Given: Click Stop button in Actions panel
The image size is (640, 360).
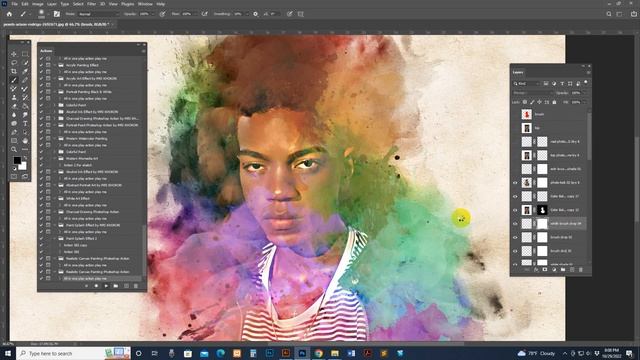Looking at the screenshot, I should click(x=87, y=286).
